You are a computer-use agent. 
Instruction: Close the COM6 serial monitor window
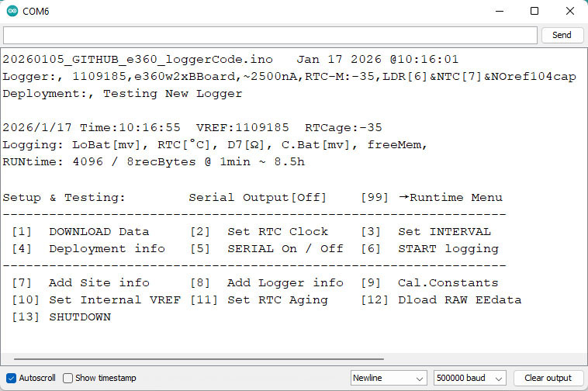pos(569,12)
